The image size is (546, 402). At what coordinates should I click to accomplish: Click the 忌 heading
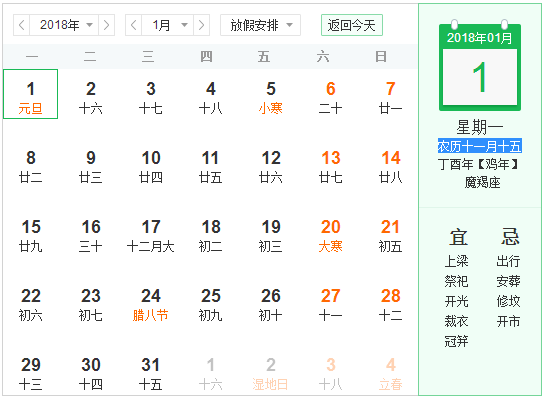[x=510, y=237]
